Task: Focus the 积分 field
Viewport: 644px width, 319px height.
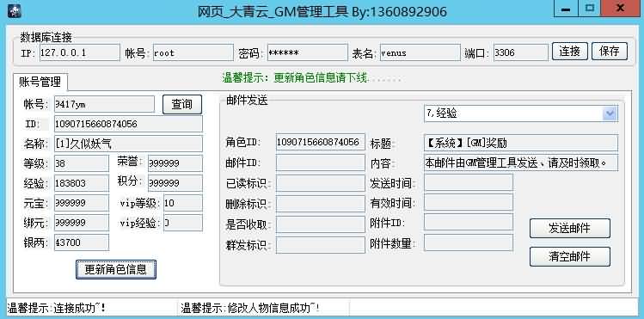Action: 175,183
